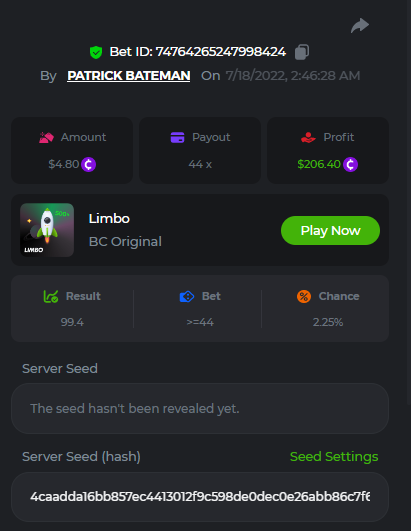Click the Bet ID number text
The height and width of the screenshot is (531, 411).
[x=220, y=52]
